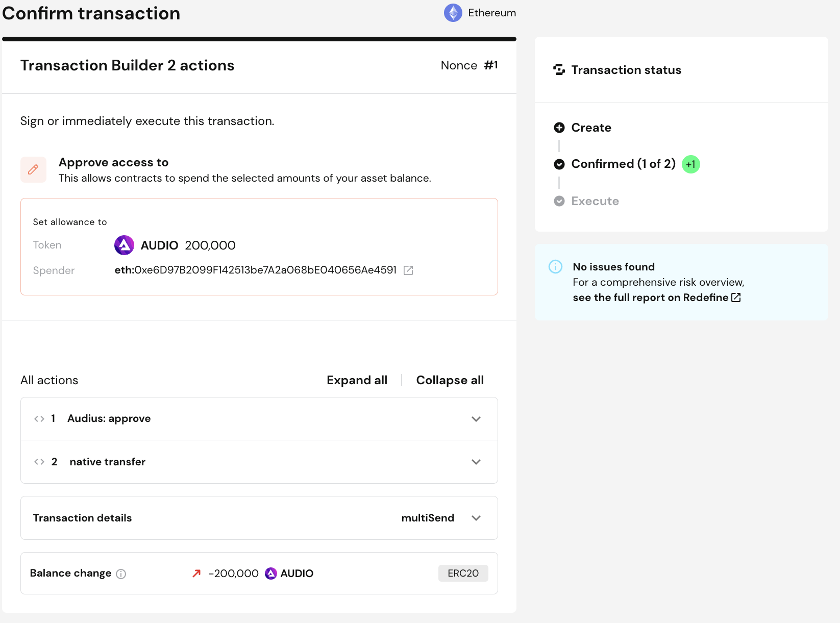Click the pencil icon beside Approve access
The height and width of the screenshot is (623, 840).
tap(33, 169)
